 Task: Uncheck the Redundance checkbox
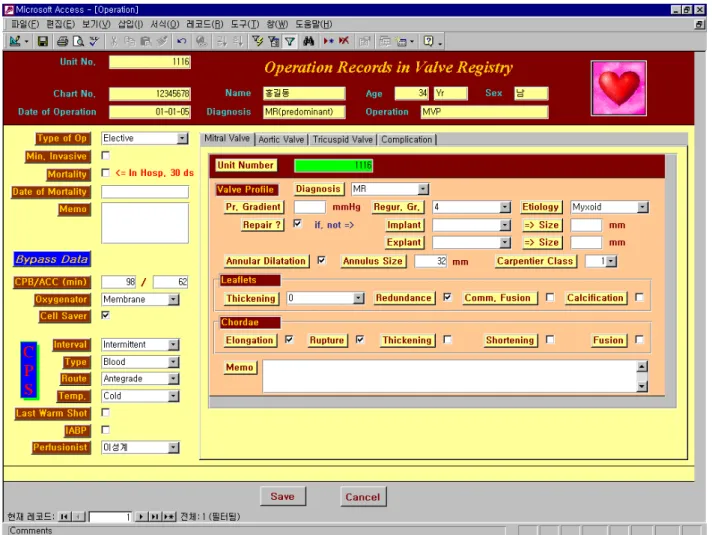click(448, 297)
